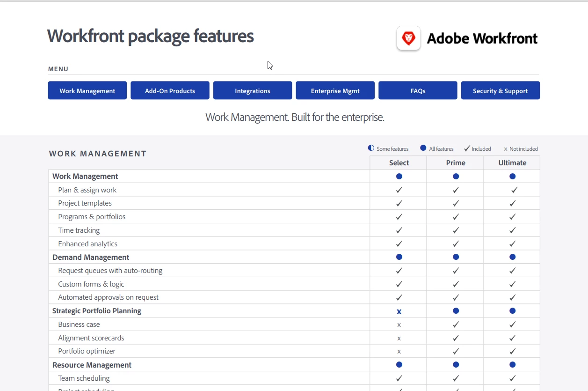
Task: Click 'Automated approvals on request' row label
Action: [x=109, y=297]
